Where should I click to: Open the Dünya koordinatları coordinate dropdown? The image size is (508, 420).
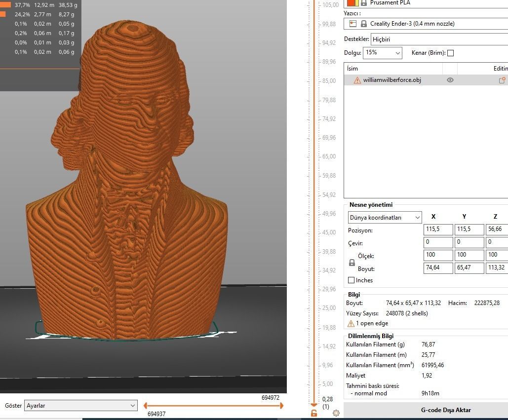(x=385, y=218)
